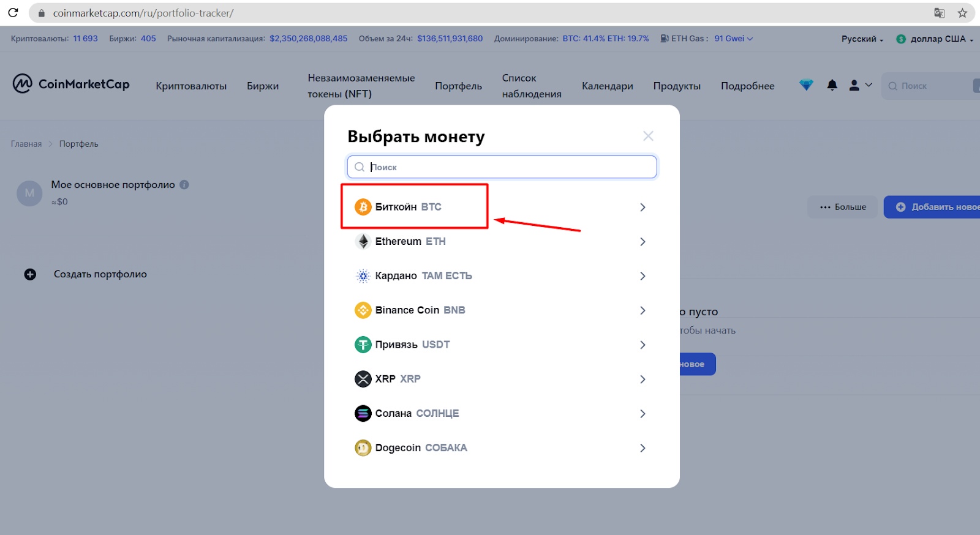
Task: Click the ETH Gas pump icon
Action: click(665, 39)
